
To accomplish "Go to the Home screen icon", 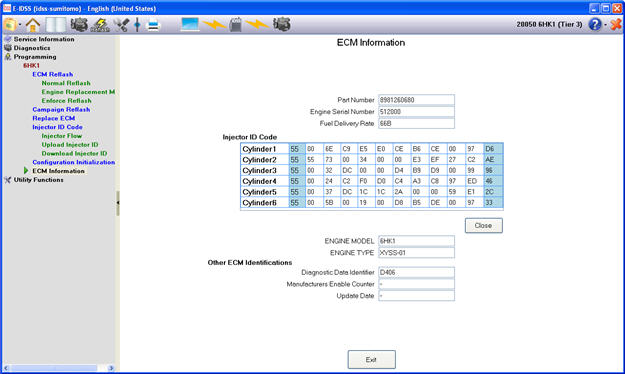I will 33,25.
